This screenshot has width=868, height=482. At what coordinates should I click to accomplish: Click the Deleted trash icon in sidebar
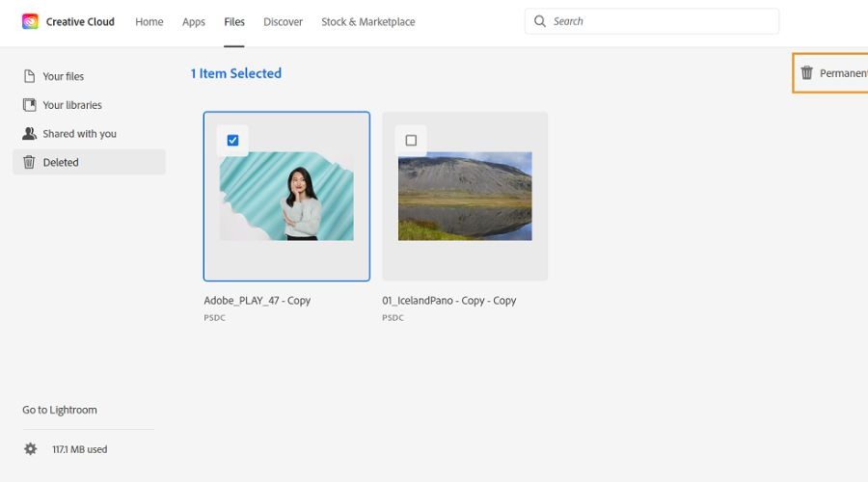point(29,162)
